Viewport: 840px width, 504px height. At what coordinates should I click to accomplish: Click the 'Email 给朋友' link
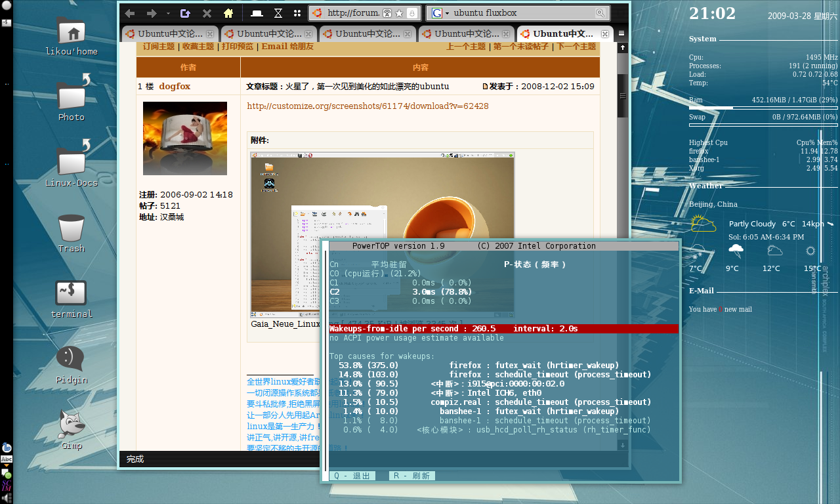(x=287, y=47)
